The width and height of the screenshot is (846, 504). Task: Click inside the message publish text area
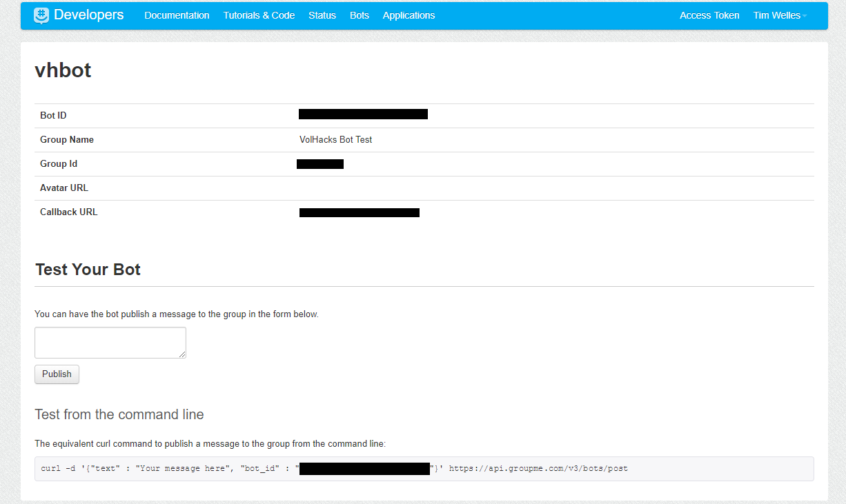click(x=110, y=342)
